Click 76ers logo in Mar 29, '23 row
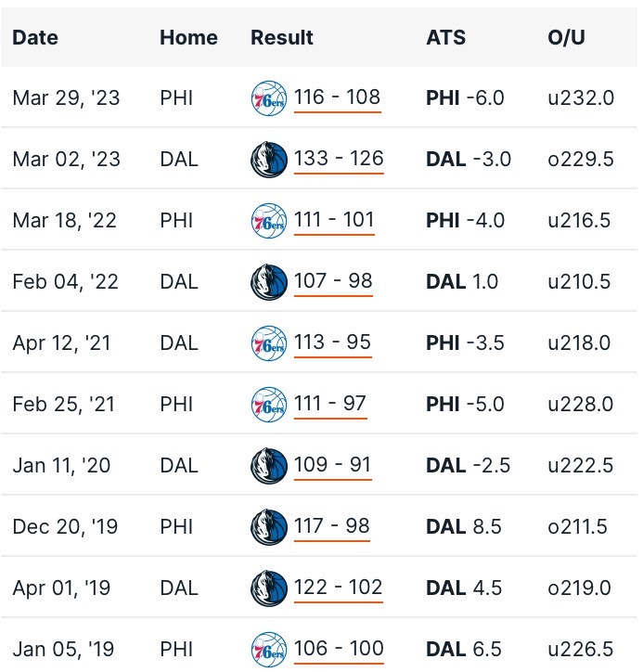The image size is (643, 672). tap(268, 98)
